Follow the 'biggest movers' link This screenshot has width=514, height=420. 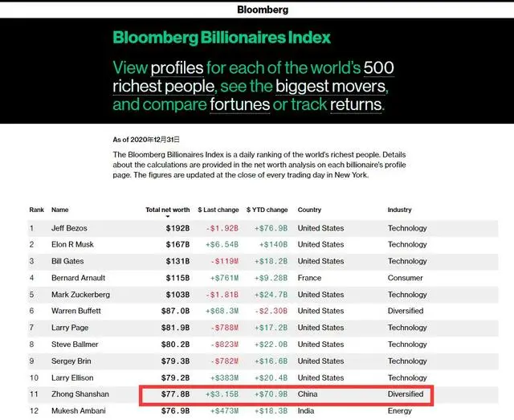pyautogui.click(x=332, y=86)
